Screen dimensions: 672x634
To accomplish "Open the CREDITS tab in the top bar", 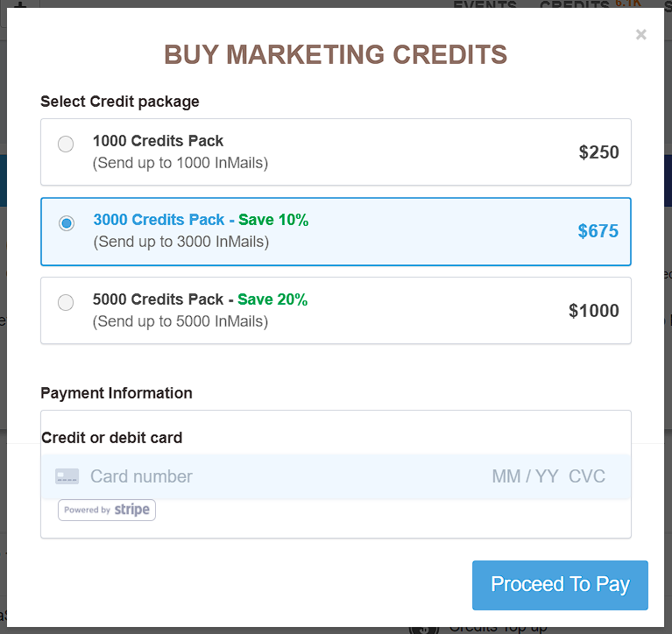I will (x=574, y=5).
